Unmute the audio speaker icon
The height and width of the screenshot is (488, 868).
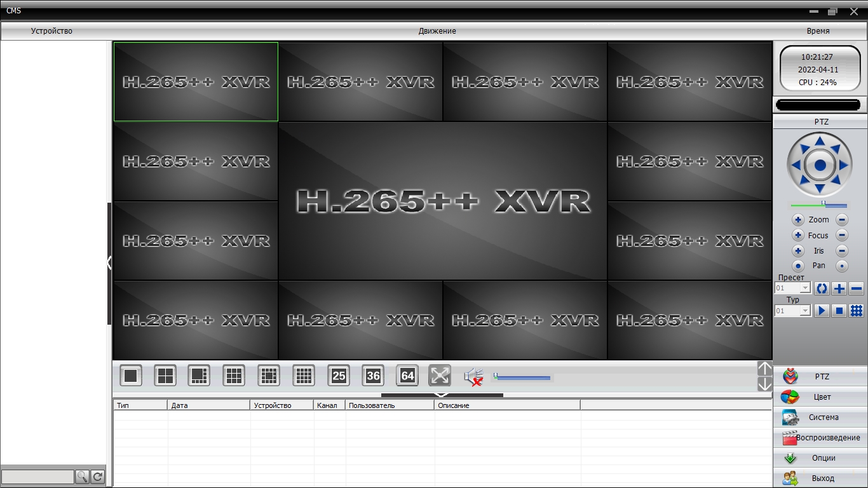474,377
